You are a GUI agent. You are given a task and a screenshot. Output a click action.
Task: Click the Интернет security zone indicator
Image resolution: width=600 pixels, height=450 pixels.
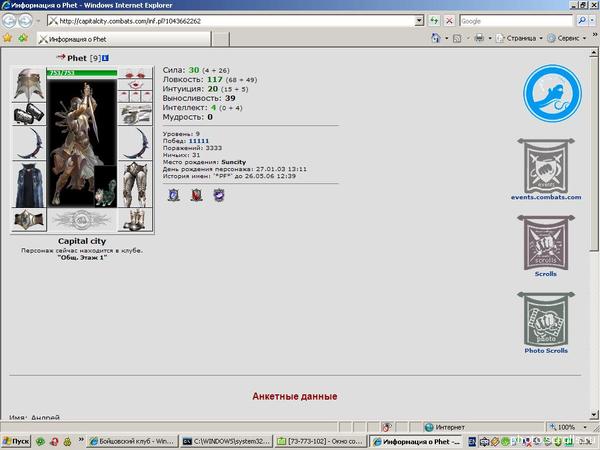tap(445, 427)
